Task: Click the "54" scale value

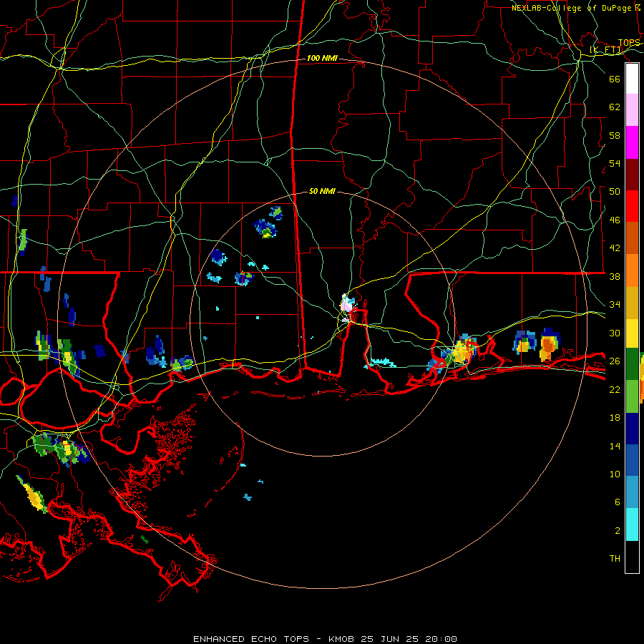Action: (x=615, y=163)
